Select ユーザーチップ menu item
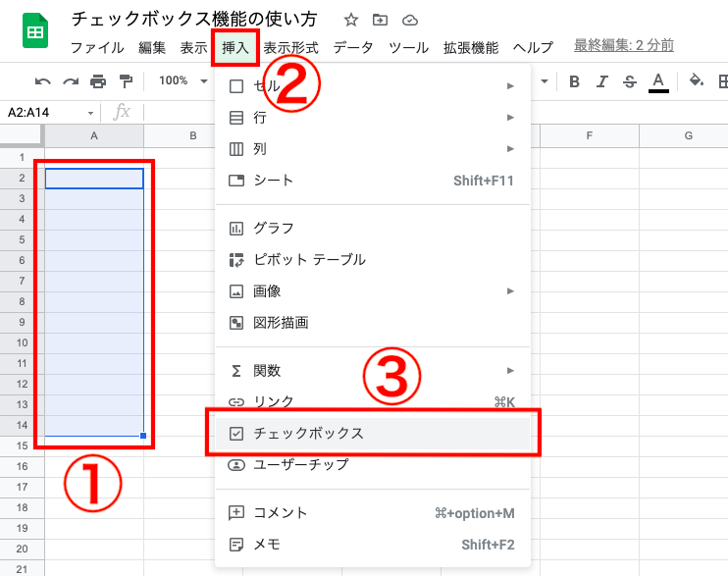 [373, 464]
